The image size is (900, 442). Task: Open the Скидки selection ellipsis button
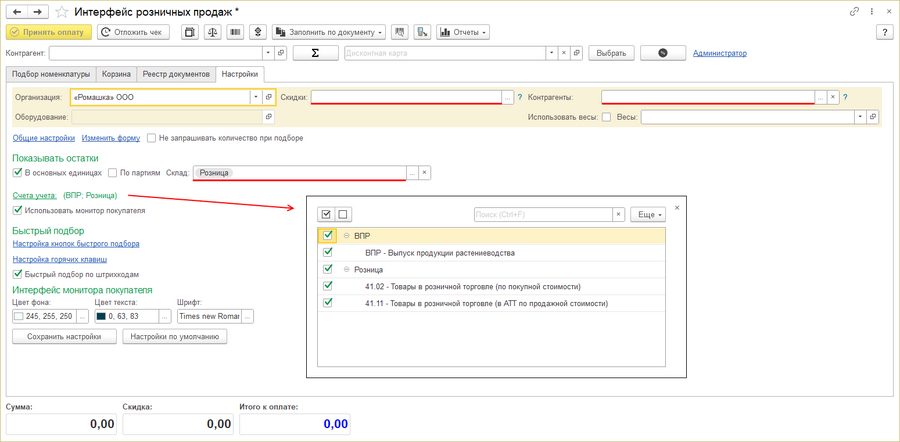507,97
